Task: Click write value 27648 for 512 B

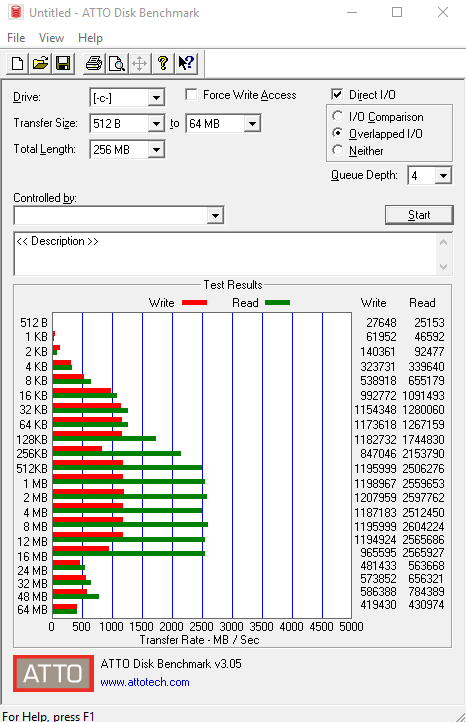Action: (381, 323)
